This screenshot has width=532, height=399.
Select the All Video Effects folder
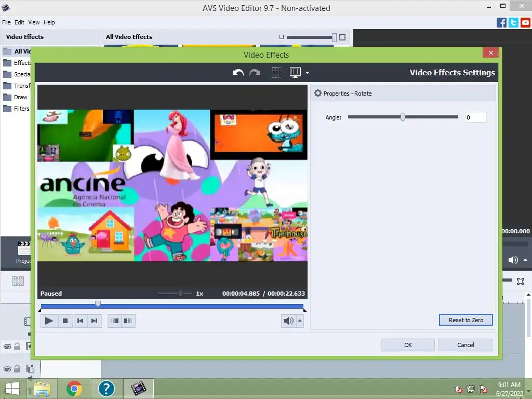click(x=17, y=51)
